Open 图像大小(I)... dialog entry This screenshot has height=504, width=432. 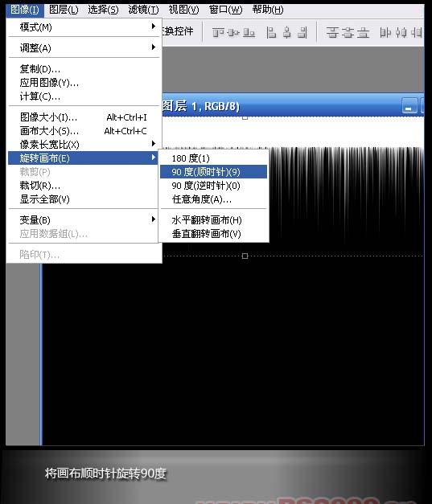(84, 117)
